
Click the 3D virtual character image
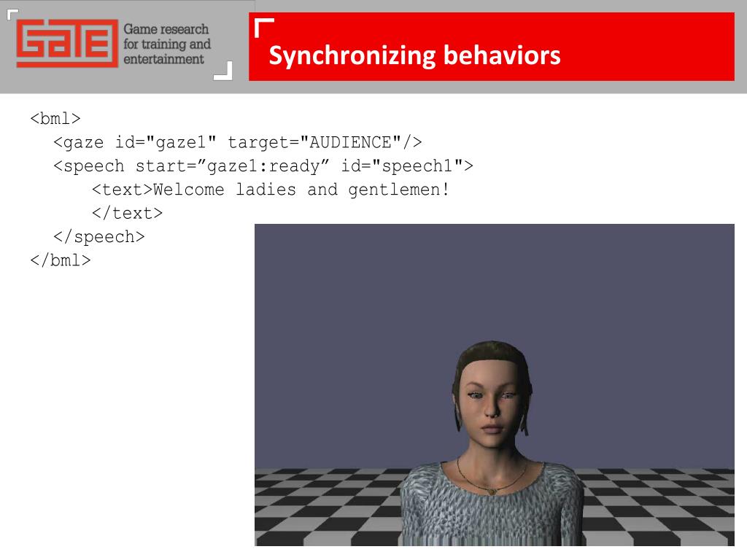[495, 385]
